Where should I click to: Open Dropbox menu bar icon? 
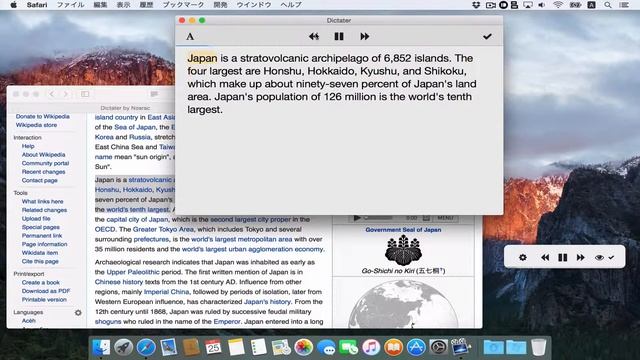[476, 5]
